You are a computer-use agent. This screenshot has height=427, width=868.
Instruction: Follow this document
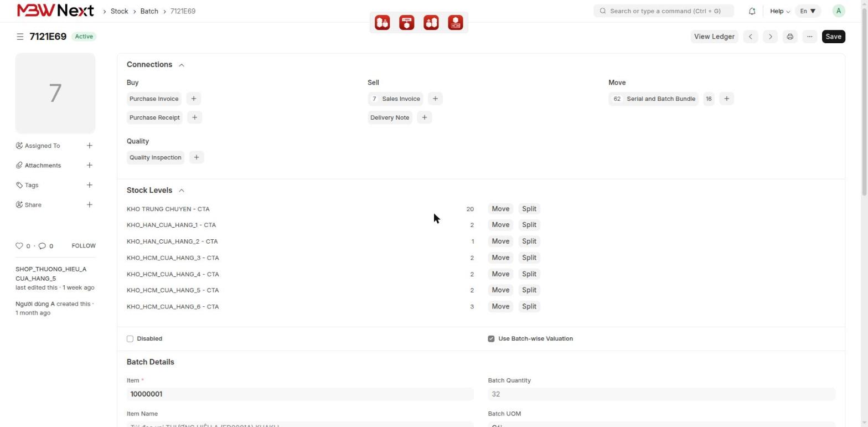tap(84, 246)
